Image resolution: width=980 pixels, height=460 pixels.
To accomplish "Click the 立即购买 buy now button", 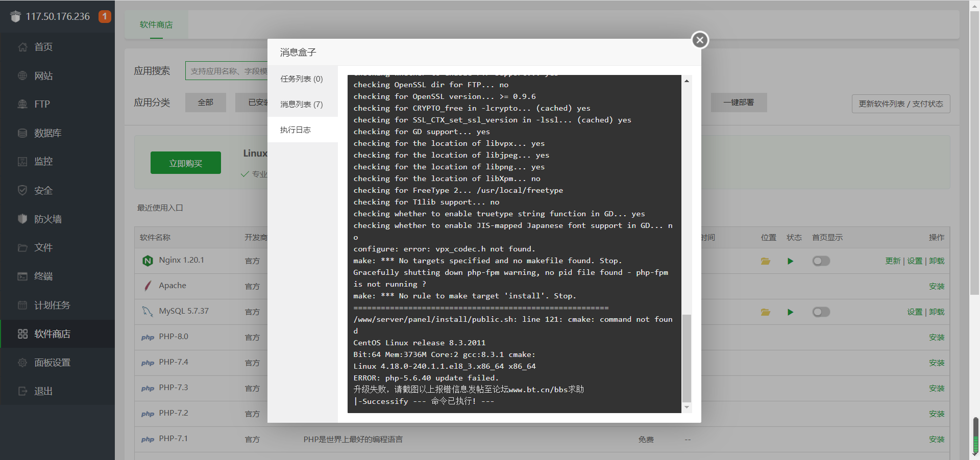I will [x=185, y=163].
